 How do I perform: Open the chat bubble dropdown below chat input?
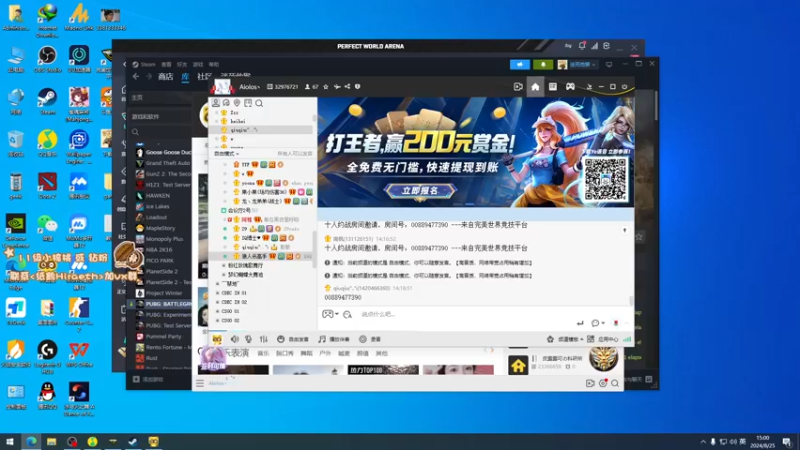pos(597,323)
